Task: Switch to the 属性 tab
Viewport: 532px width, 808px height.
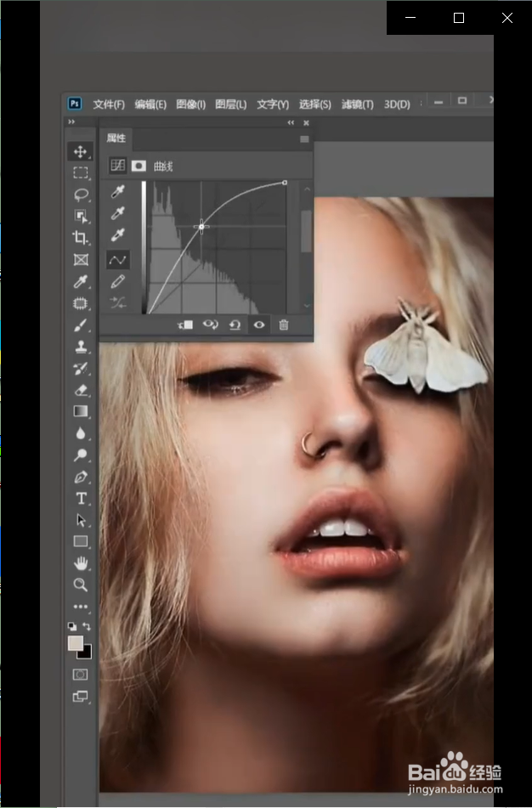Action: tap(116, 138)
